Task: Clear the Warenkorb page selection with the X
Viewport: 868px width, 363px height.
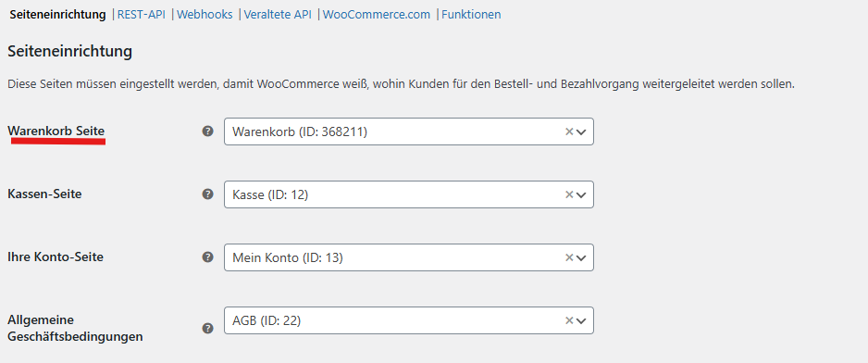Action: [x=568, y=131]
